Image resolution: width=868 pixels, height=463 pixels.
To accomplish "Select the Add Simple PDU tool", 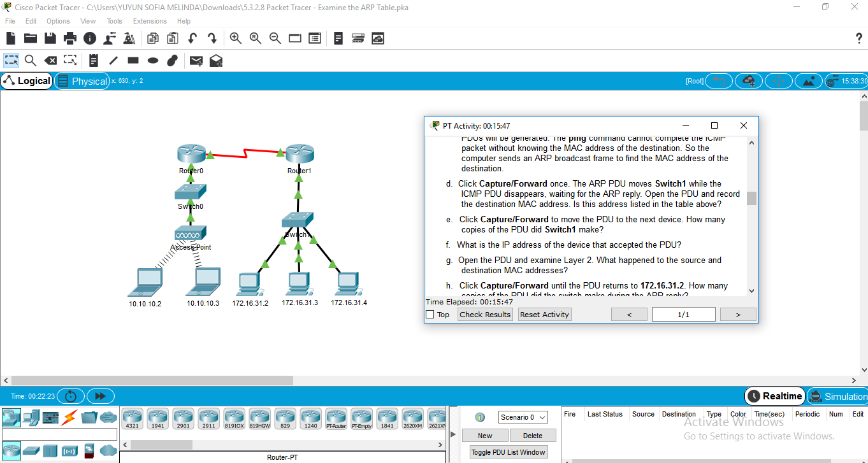I will pos(196,61).
